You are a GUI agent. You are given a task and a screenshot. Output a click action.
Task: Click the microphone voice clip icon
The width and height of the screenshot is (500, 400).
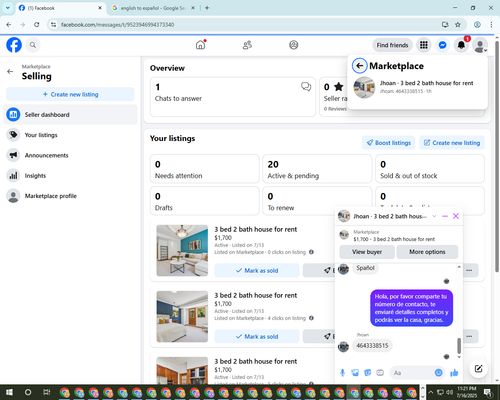pyautogui.click(x=342, y=373)
